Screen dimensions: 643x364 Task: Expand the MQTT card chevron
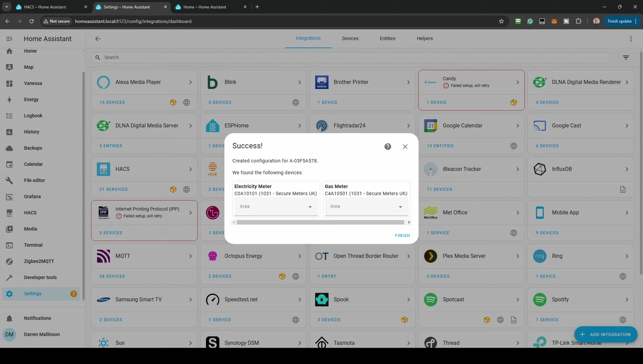(x=190, y=256)
